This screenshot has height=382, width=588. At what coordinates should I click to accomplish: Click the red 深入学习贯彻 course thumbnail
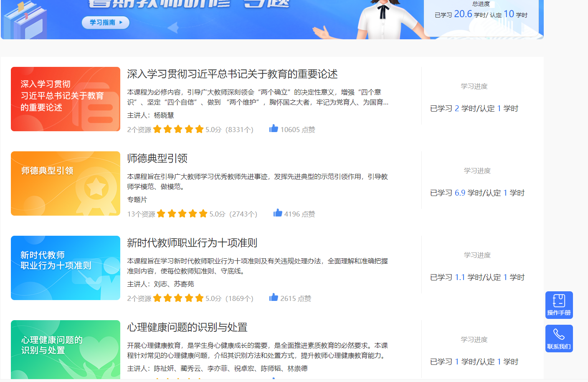point(66,99)
